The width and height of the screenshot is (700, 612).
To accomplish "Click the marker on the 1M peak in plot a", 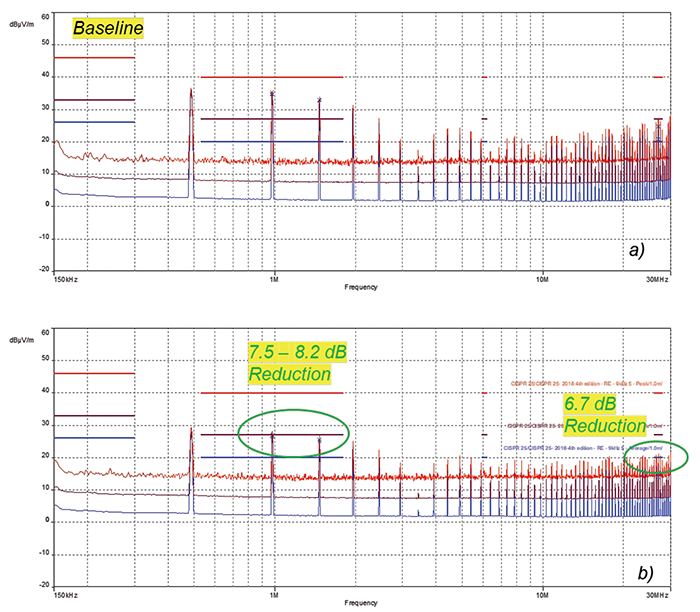I will point(272,94).
